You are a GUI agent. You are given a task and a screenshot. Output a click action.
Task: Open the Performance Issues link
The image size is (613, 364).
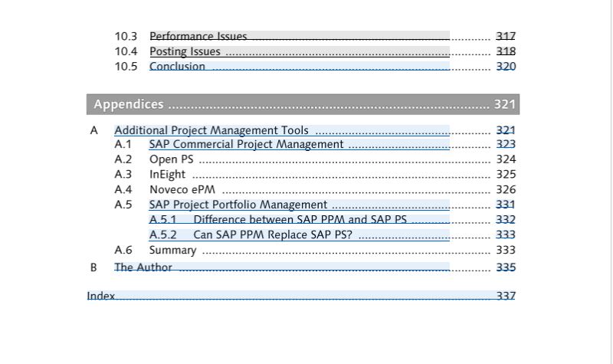point(300,36)
